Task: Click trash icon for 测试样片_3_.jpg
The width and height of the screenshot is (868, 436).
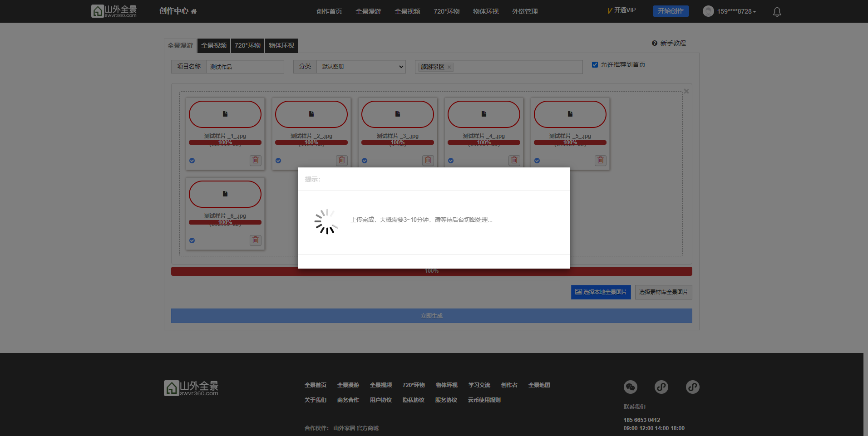Action: pyautogui.click(x=428, y=160)
